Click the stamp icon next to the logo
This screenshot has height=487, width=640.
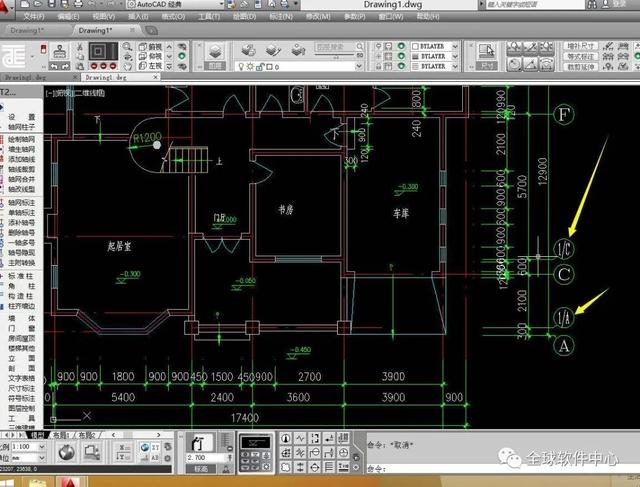pos(60,52)
